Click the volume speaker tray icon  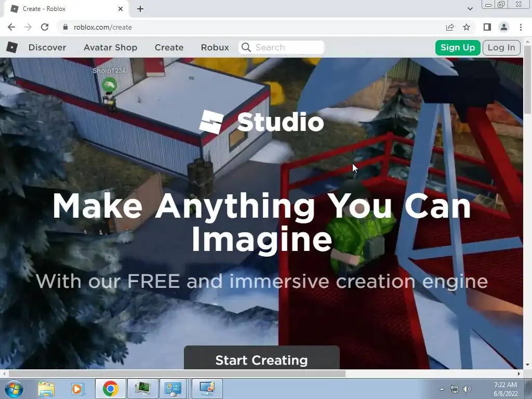(x=467, y=389)
